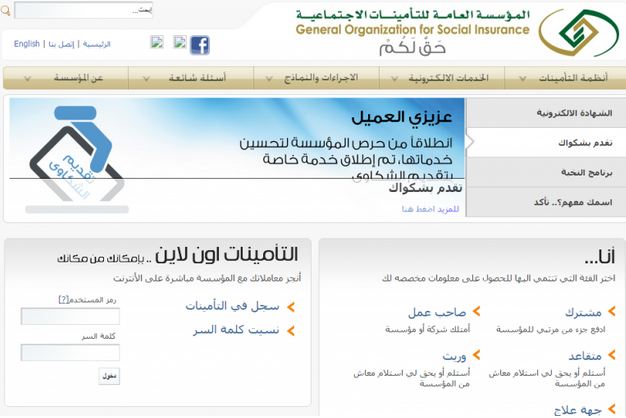Click the Facebook icon in the header
Image resolution: width=626 pixels, height=418 pixels.
[x=200, y=45]
